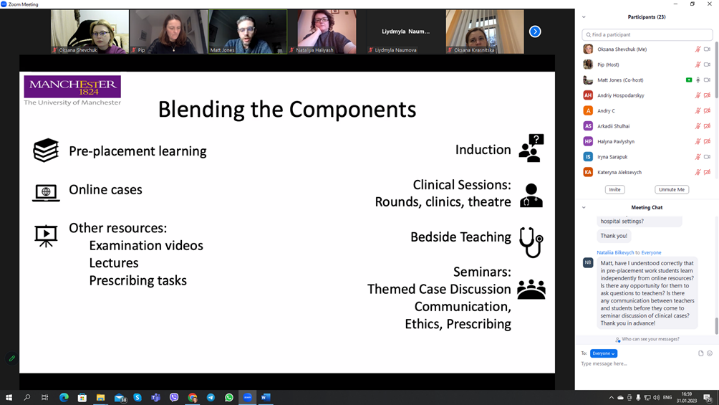This screenshot has height=405, width=719.
Task: Click the Find a participant search box
Action: click(648, 34)
